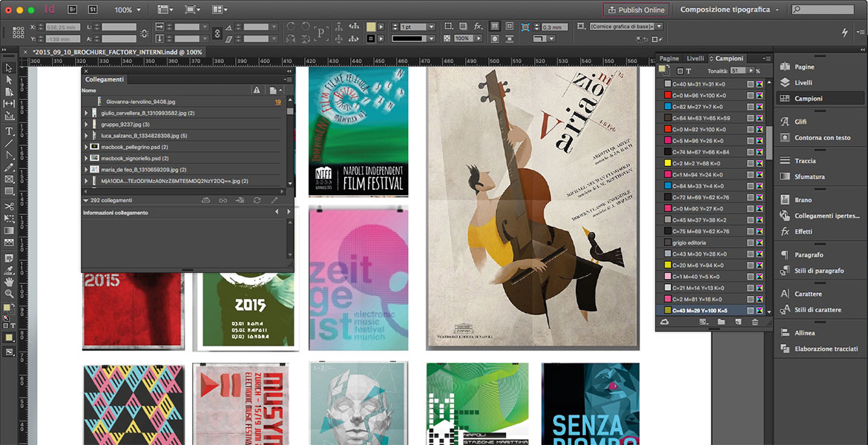Select the Scissors tool in the toolbox
Viewport: 868px width, 445px height.
click(9, 206)
